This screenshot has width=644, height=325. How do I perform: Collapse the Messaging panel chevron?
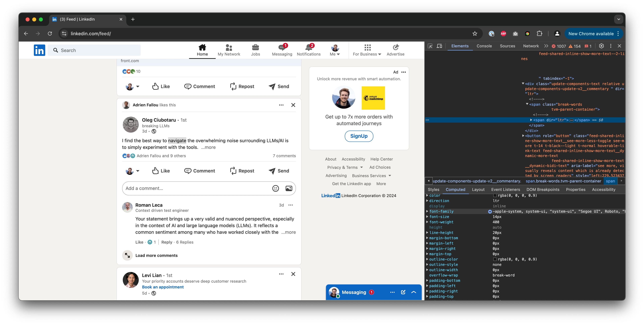click(414, 292)
